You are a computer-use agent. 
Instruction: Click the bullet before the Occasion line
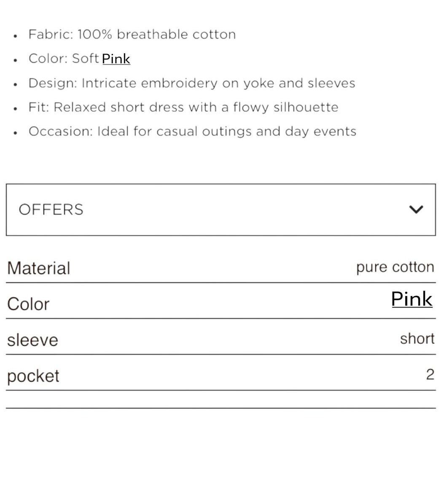[16, 133]
